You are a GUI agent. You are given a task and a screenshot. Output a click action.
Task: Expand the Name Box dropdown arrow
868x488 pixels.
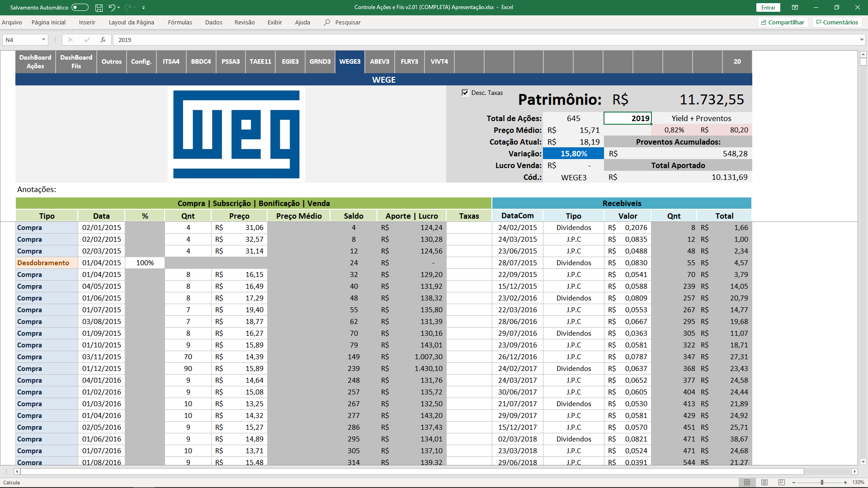[43, 40]
